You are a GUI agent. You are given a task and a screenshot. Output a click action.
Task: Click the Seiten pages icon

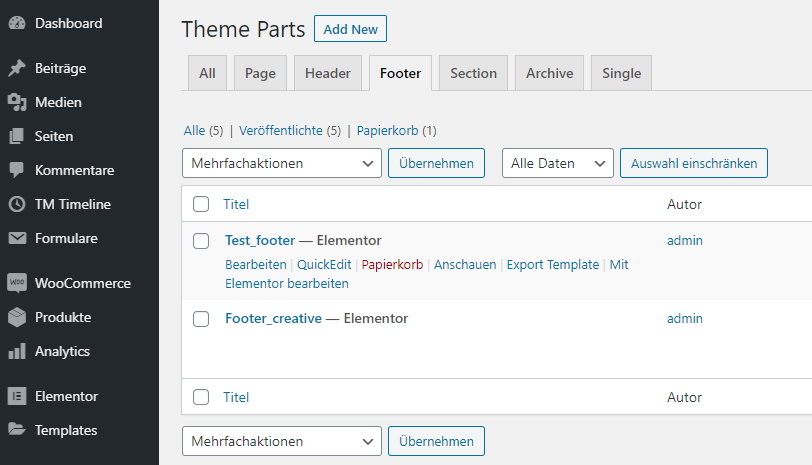(17, 137)
